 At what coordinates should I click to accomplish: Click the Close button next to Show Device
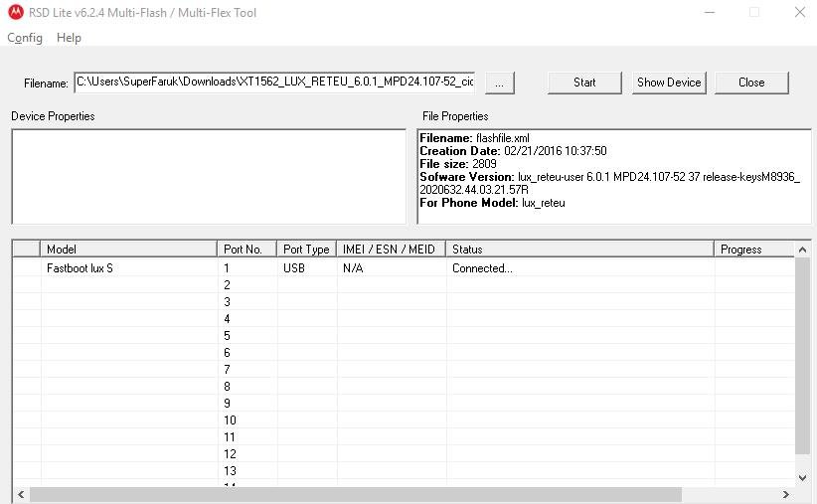click(751, 83)
